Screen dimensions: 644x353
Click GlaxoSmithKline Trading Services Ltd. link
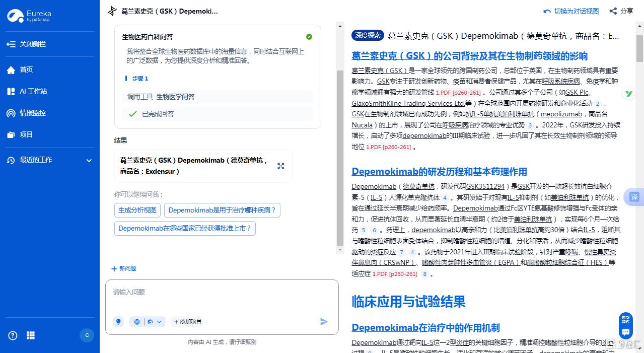click(x=408, y=103)
